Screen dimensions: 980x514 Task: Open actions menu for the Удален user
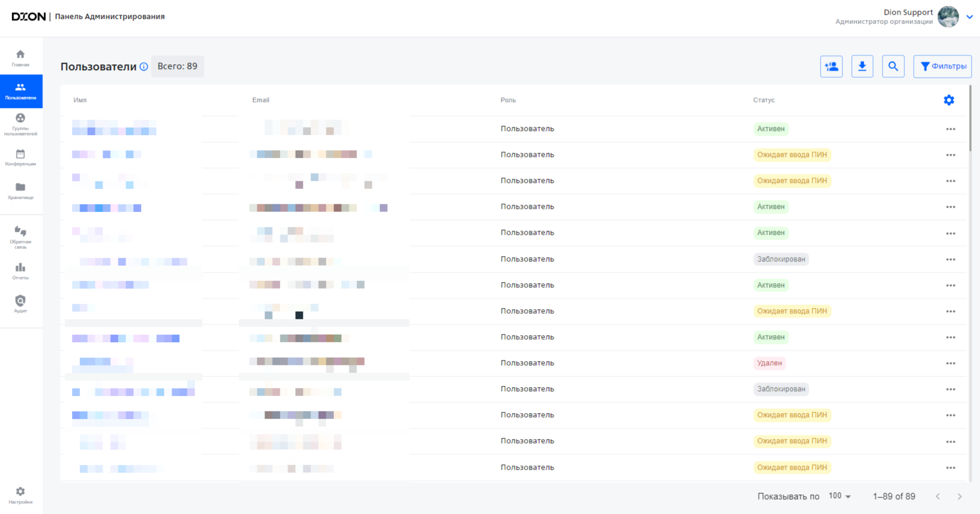tap(950, 364)
